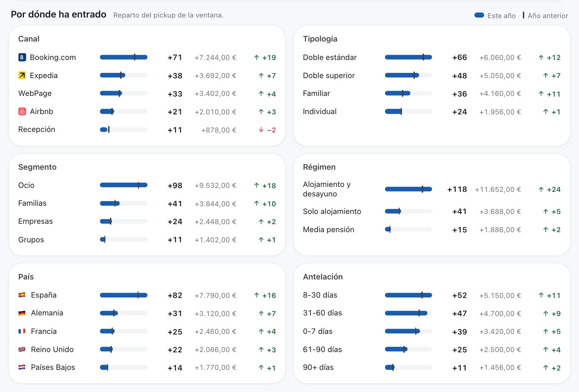Screen dimensions: 579x392
Task: Click the Airbnb logo icon
Action: coord(22,111)
